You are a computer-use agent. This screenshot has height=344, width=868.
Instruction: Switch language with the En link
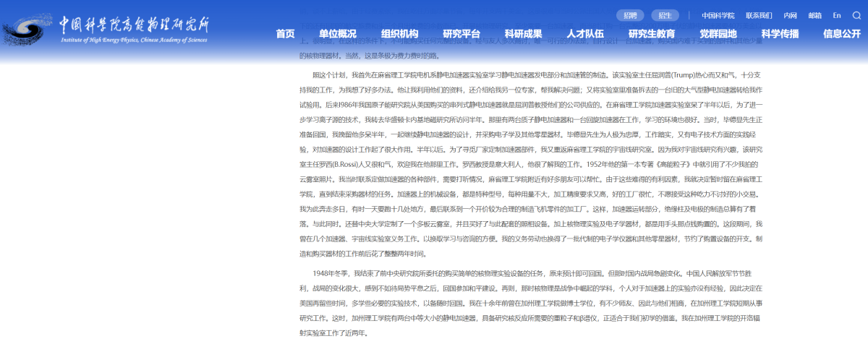[837, 15]
